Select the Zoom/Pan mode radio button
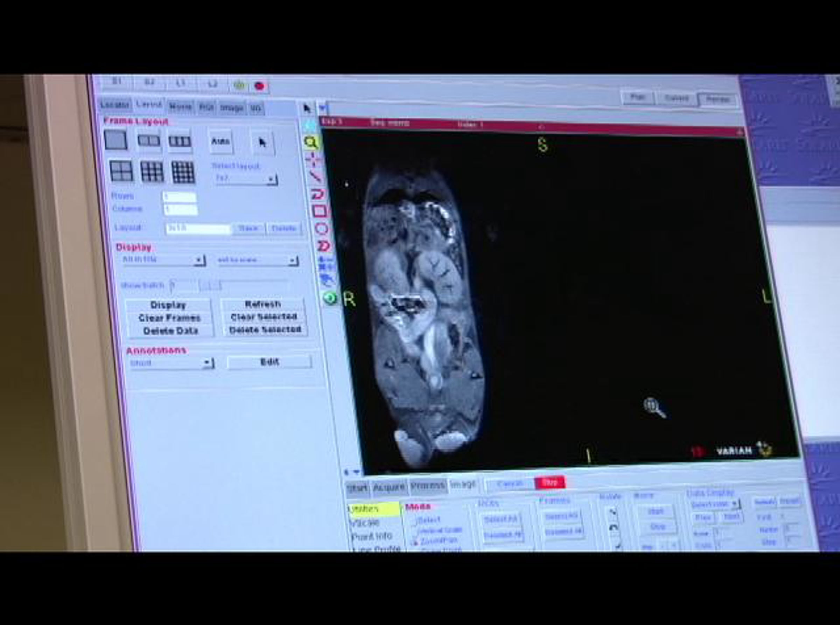 tap(415, 542)
